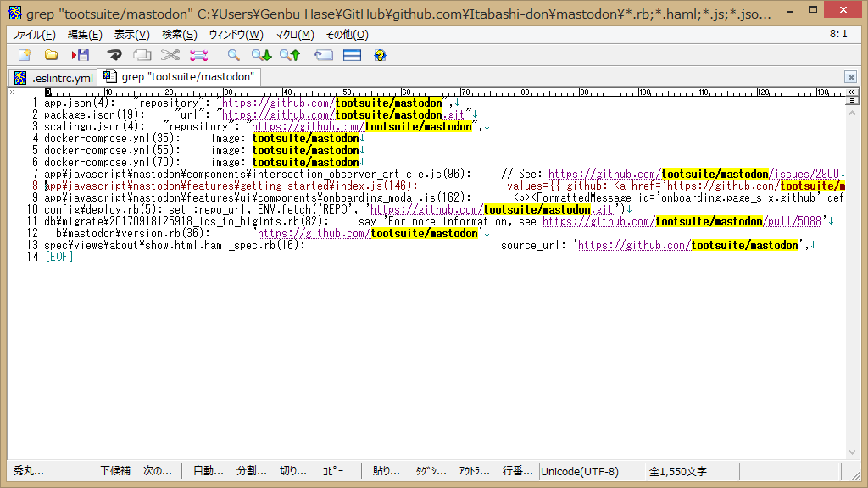The width and height of the screenshot is (868, 488).
Task: Find next with the down-arrow magnifier
Action: pos(261,55)
